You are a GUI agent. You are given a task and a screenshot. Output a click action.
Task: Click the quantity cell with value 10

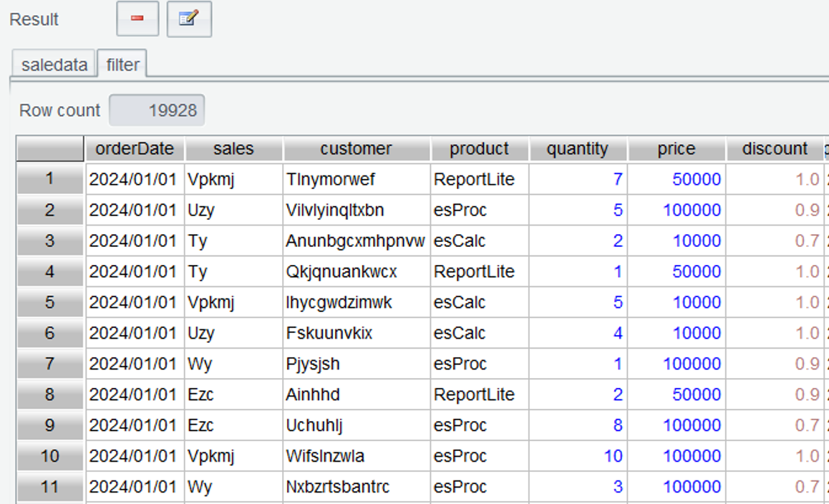pyautogui.click(x=577, y=456)
